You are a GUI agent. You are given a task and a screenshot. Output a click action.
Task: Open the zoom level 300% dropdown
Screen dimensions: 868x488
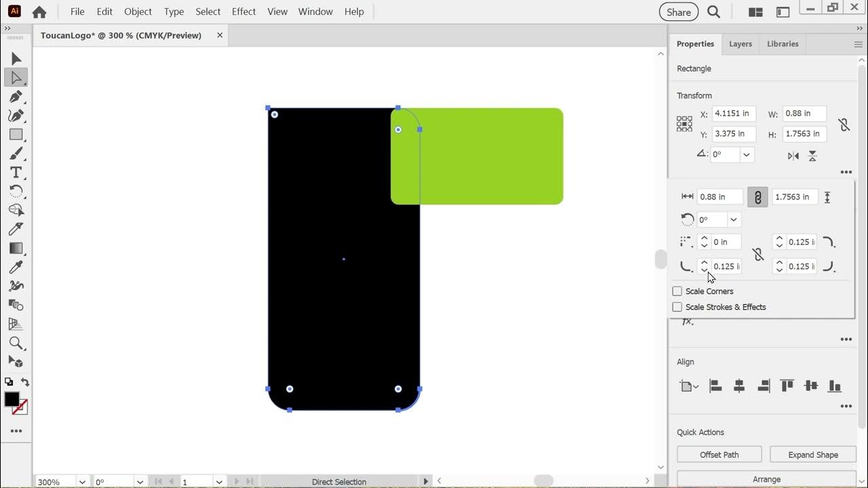pos(82,482)
